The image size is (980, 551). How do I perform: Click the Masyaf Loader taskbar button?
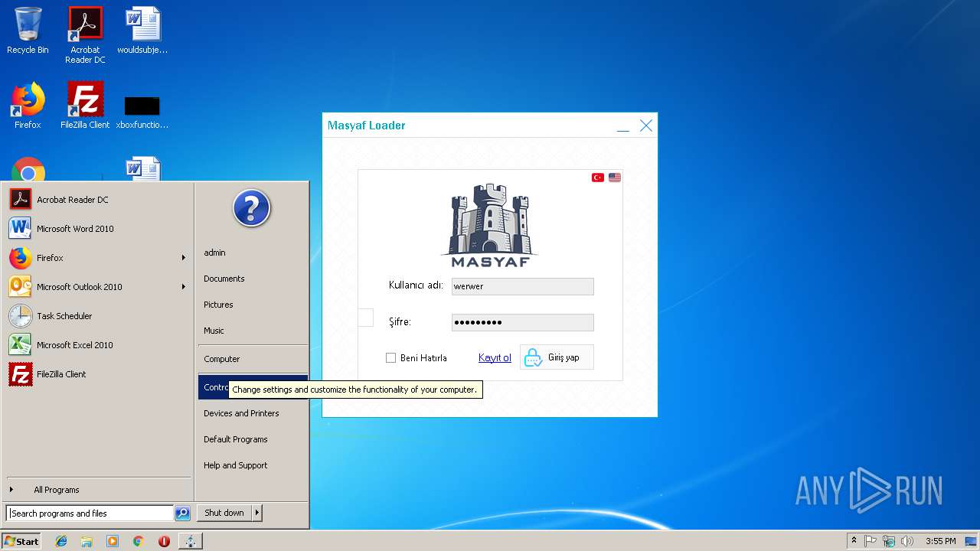point(190,541)
